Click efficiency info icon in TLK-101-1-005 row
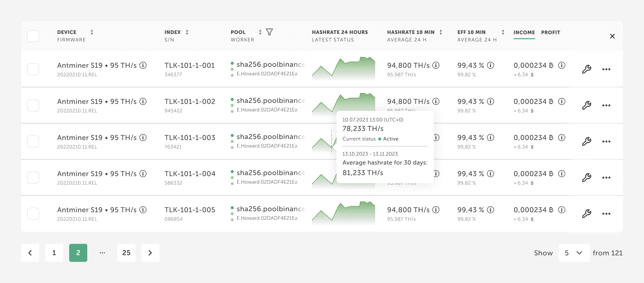The height and width of the screenshot is (283, 644). point(491,210)
